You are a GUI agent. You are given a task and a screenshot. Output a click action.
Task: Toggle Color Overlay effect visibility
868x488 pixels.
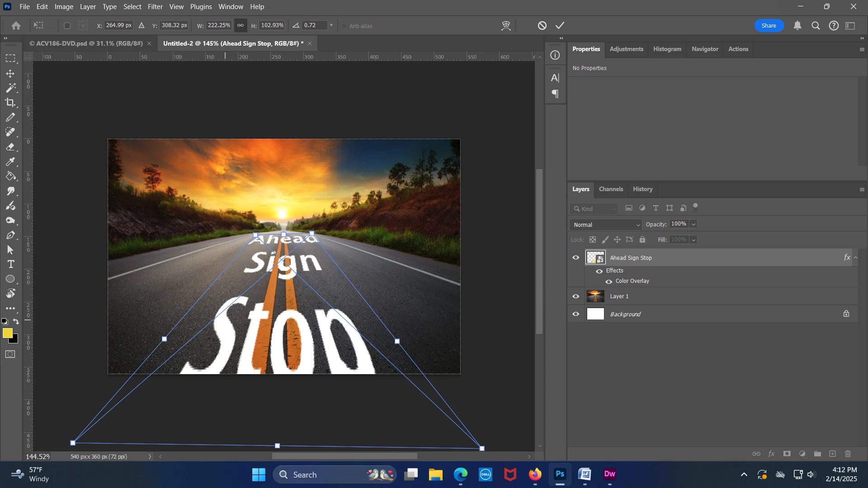(609, 282)
